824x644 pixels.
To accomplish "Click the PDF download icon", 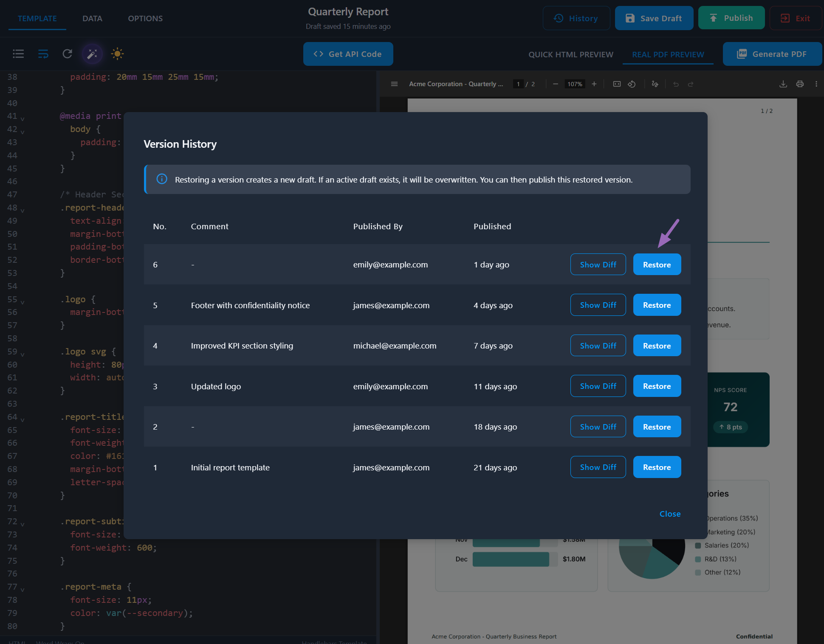I will click(783, 84).
